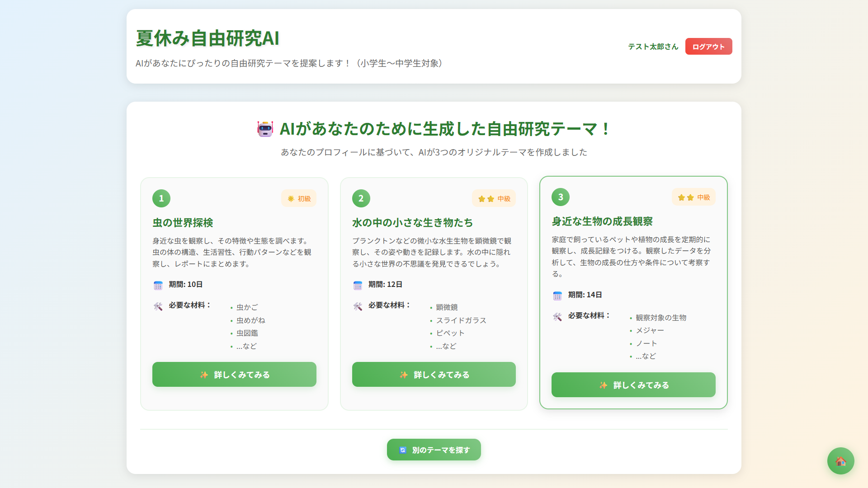Screen dimensions: 868x488
Task: Click material item ノート
Action: click(646, 343)
